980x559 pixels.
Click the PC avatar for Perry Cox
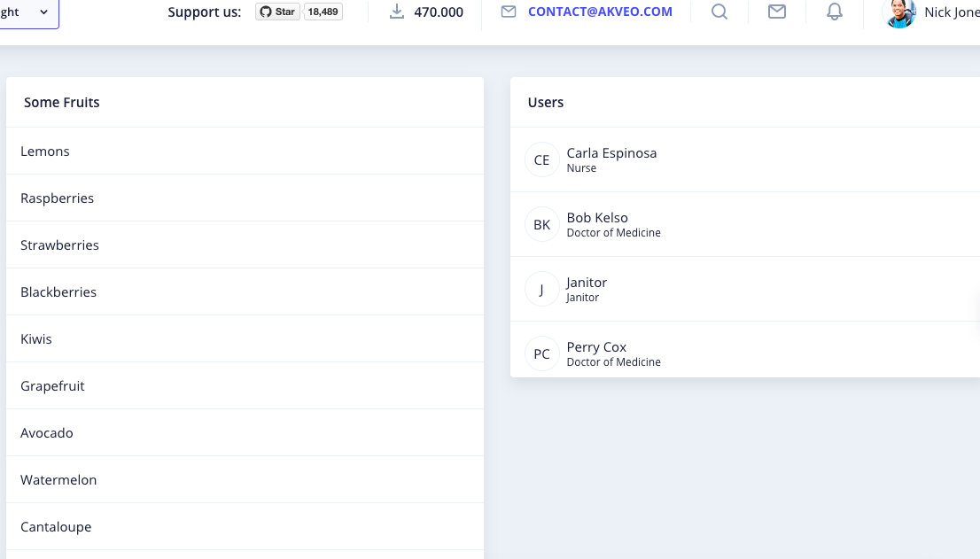click(541, 353)
